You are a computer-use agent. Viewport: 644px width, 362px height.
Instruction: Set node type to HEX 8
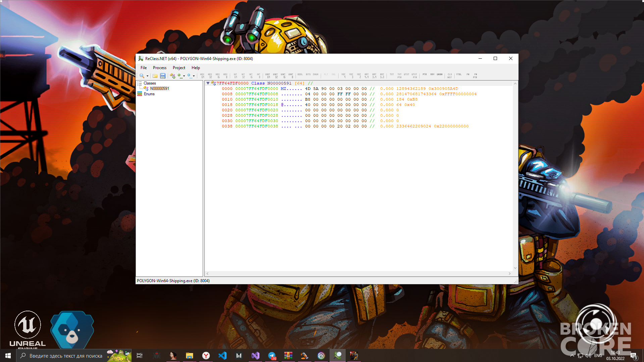coord(226,76)
